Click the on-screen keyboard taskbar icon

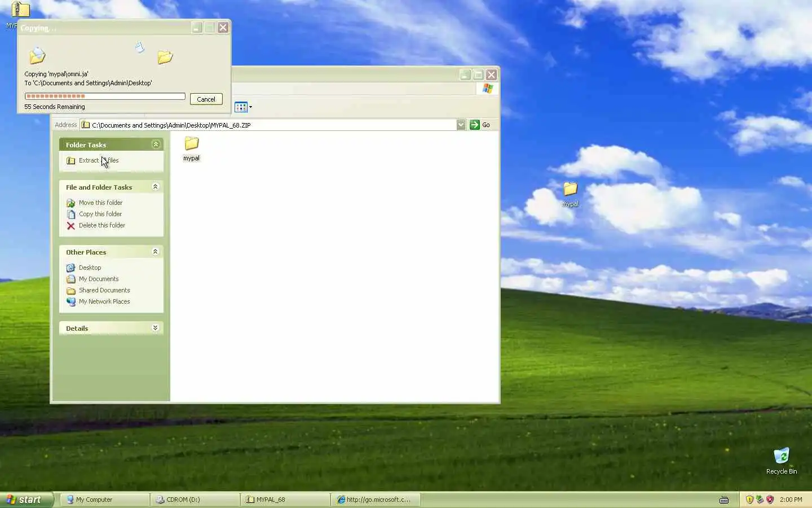(724, 500)
